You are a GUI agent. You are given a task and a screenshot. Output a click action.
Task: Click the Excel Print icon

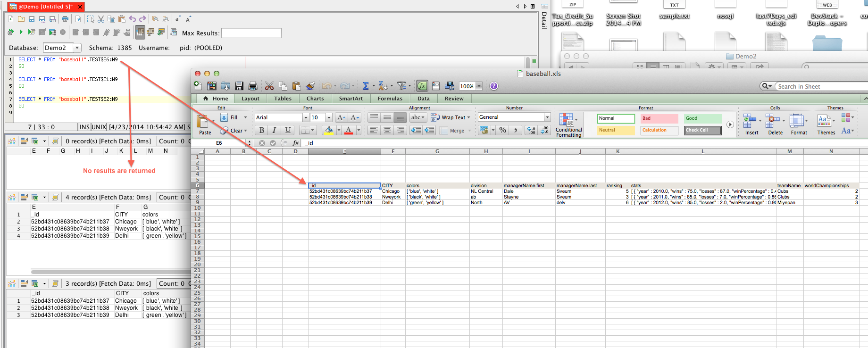coord(253,86)
